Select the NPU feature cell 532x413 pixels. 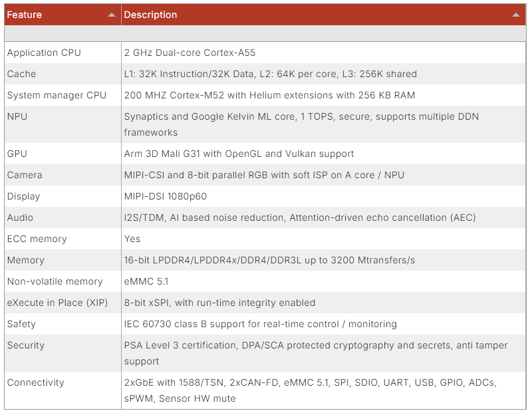point(17,116)
